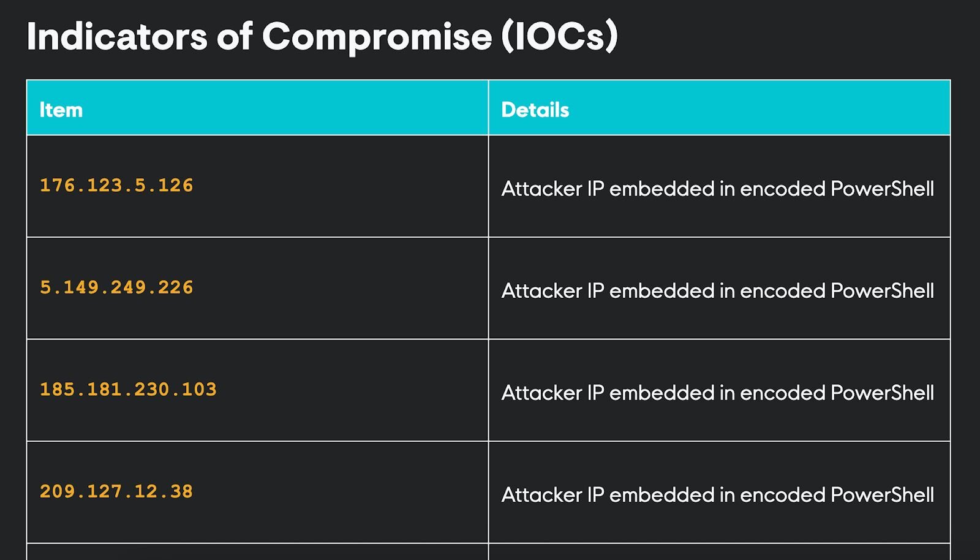Click the IP address 185.181.230.103
The height and width of the screenshot is (560, 980).
tap(128, 390)
